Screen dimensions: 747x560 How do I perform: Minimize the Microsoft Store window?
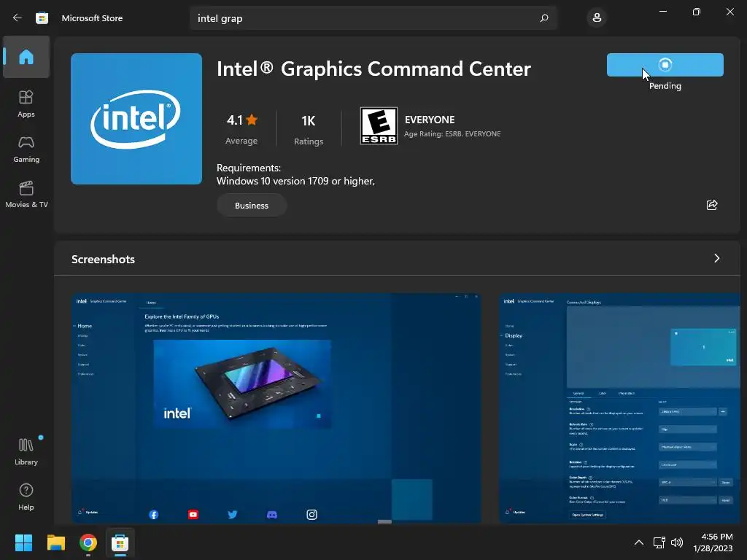click(x=662, y=12)
